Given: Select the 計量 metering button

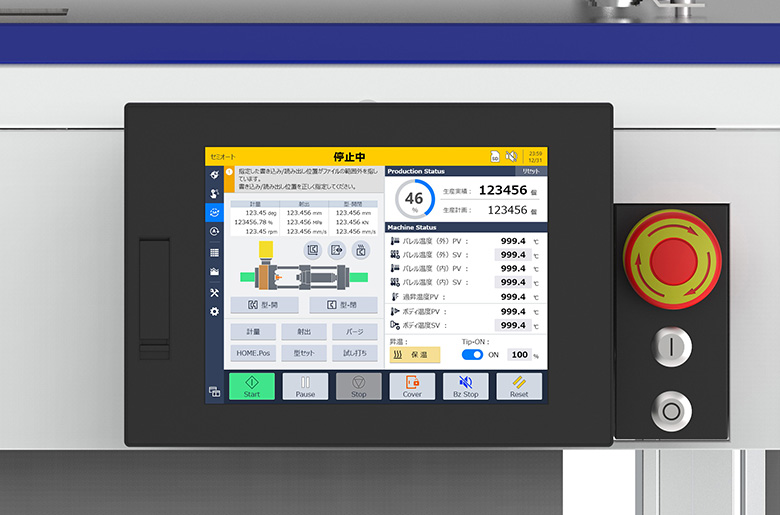Looking at the screenshot, I should coord(254,332).
